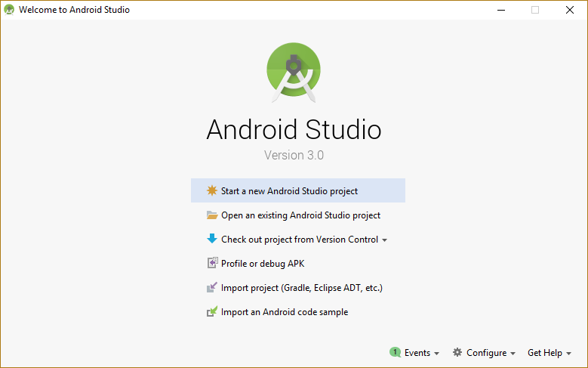The height and width of the screenshot is (368, 588).
Task: Open the Configure dropdown arrow
Action: [513, 354]
